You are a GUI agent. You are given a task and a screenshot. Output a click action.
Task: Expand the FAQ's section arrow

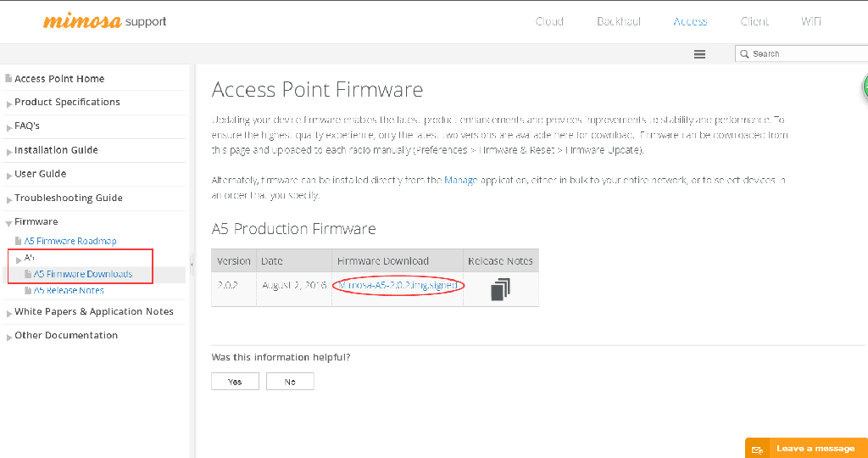[x=8, y=127]
